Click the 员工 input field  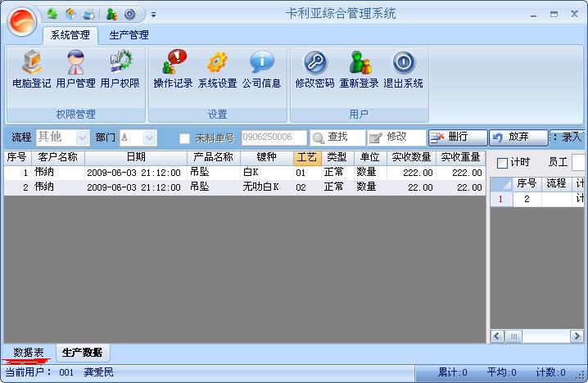578,162
